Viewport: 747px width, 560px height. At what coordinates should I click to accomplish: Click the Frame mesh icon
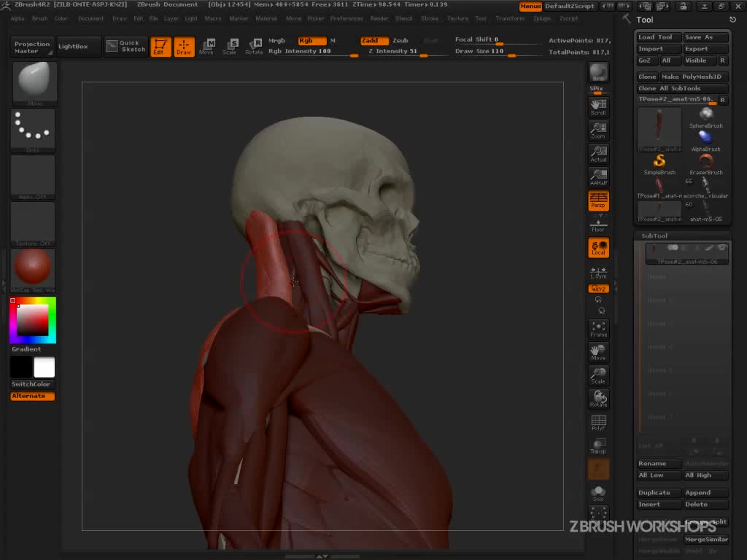tap(598, 329)
